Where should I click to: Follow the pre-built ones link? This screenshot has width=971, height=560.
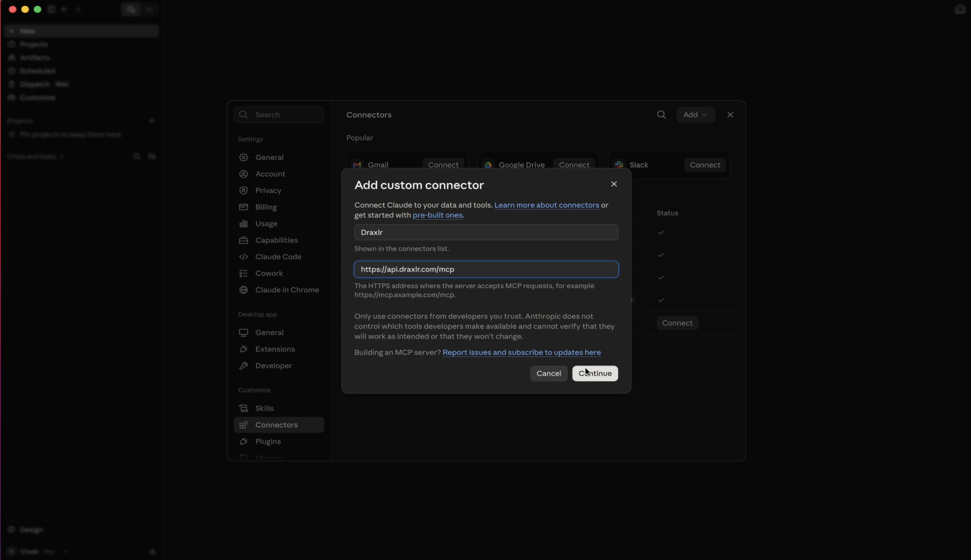point(438,215)
